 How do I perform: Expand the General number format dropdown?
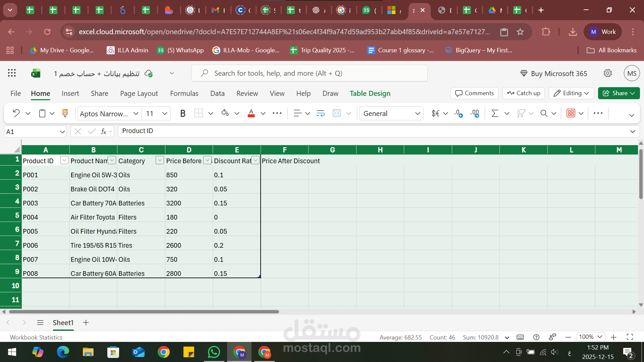click(417, 113)
